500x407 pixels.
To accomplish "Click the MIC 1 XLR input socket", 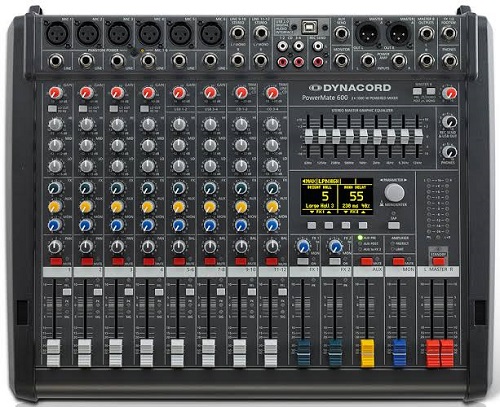I will click(57, 34).
